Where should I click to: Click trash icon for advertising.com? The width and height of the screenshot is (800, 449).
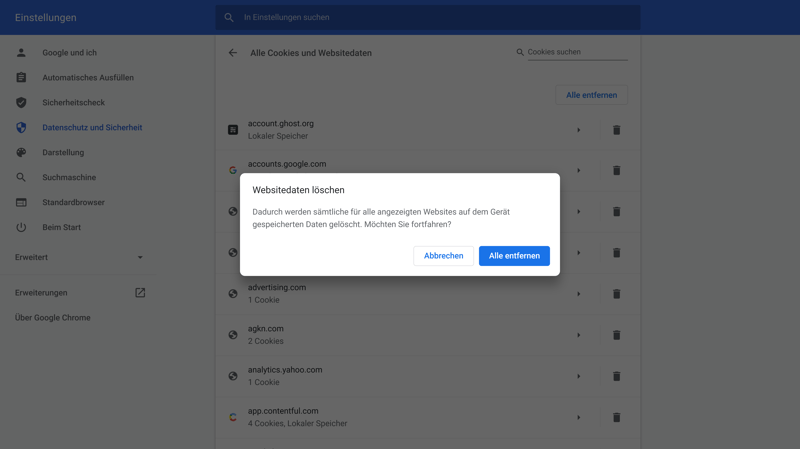click(616, 294)
